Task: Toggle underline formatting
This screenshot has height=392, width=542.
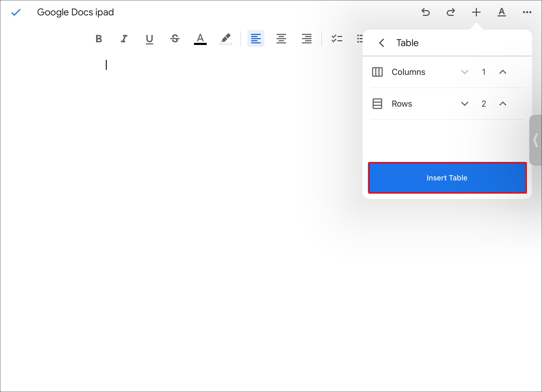Action: point(149,39)
